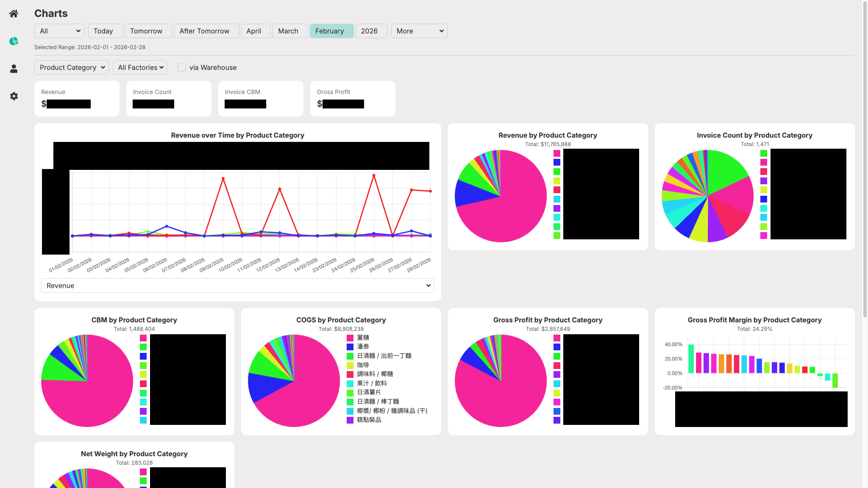The height and width of the screenshot is (488, 868).
Task: Open the All Factories dropdown
Action: tap(140, 67)
